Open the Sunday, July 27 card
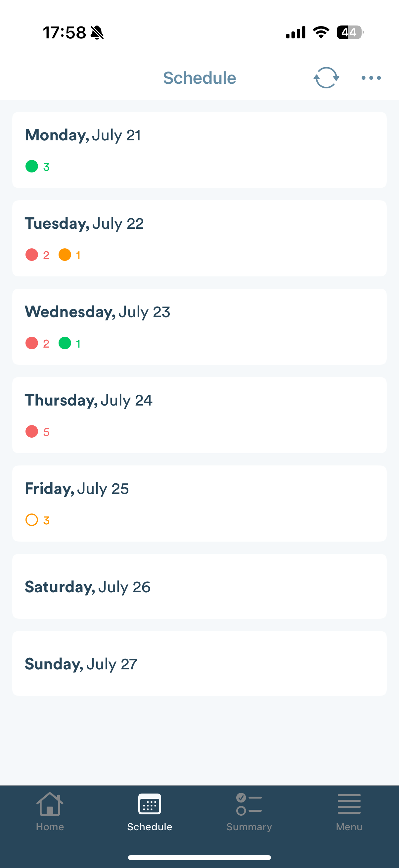 click(199, 663)
